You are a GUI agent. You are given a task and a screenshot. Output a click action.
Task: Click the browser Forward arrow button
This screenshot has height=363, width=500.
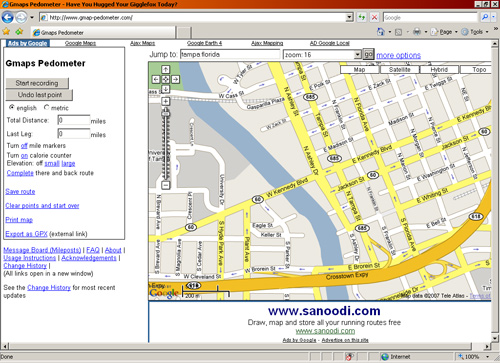point(21,17)
